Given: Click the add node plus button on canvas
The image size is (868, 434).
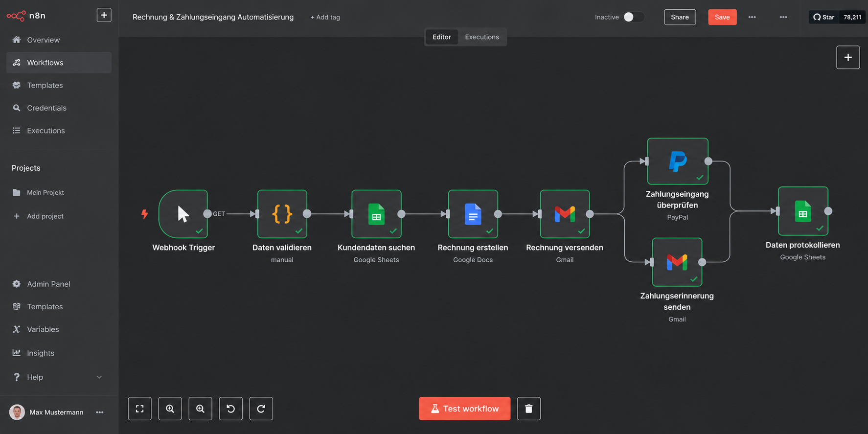Looking at the screenshot, I should (x=848, y=57).
